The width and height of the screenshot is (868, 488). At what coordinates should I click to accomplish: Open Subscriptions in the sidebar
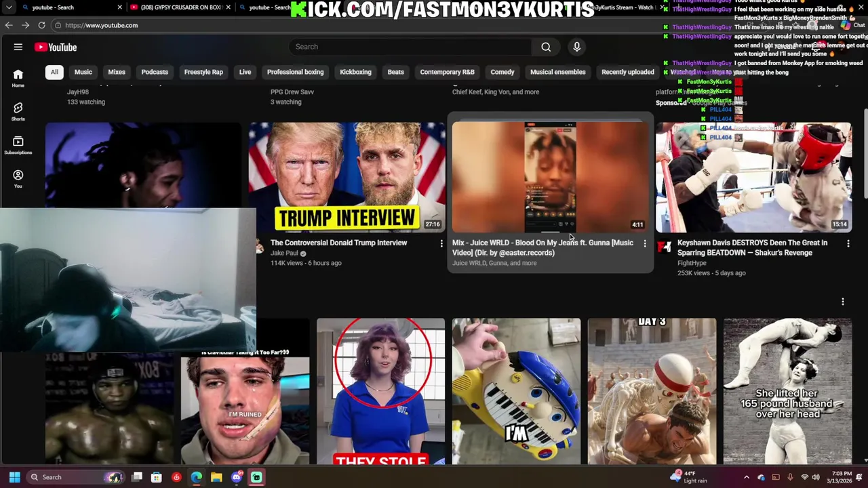point(18,145)
